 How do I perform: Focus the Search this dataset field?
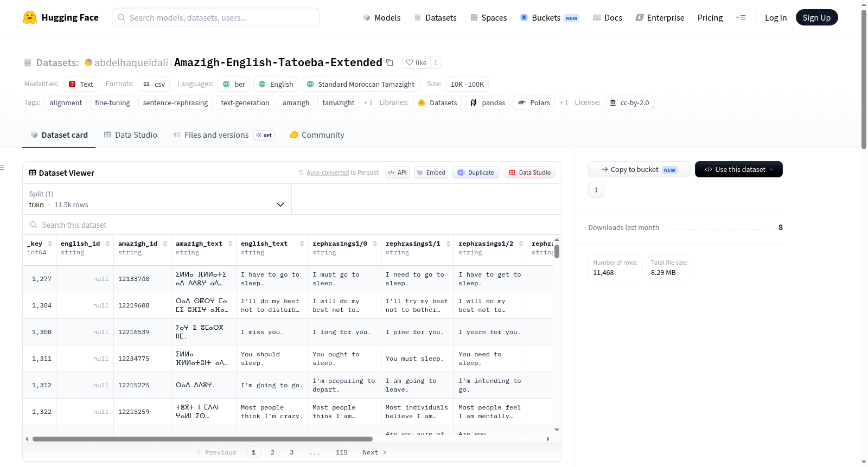292,225
